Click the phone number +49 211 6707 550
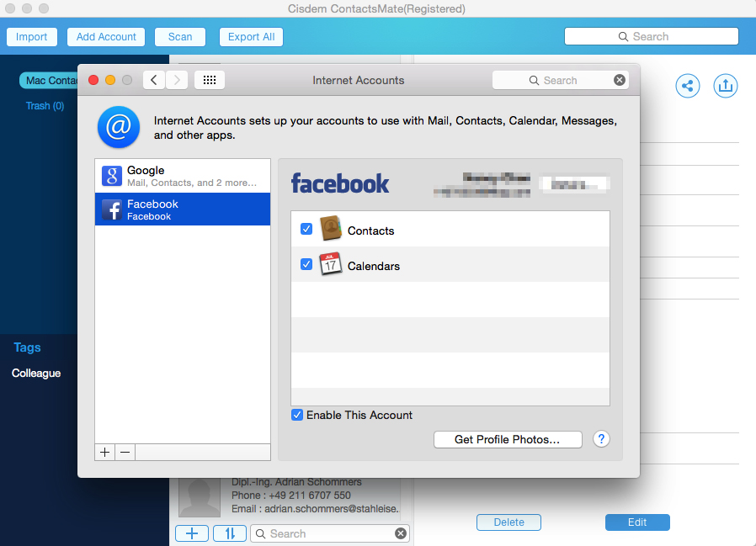The width and height of the screenshot is (756, 546). pyautogui.click(x=310, y=496)
